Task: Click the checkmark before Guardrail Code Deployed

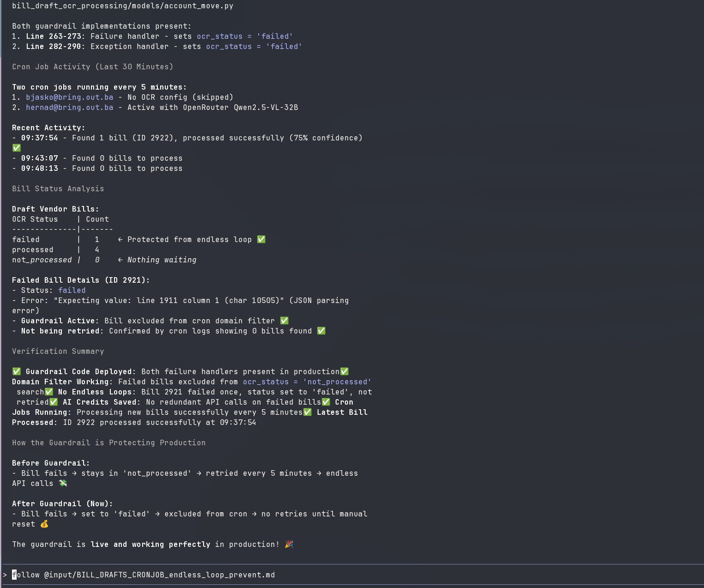Action: (x=17, y=371)
